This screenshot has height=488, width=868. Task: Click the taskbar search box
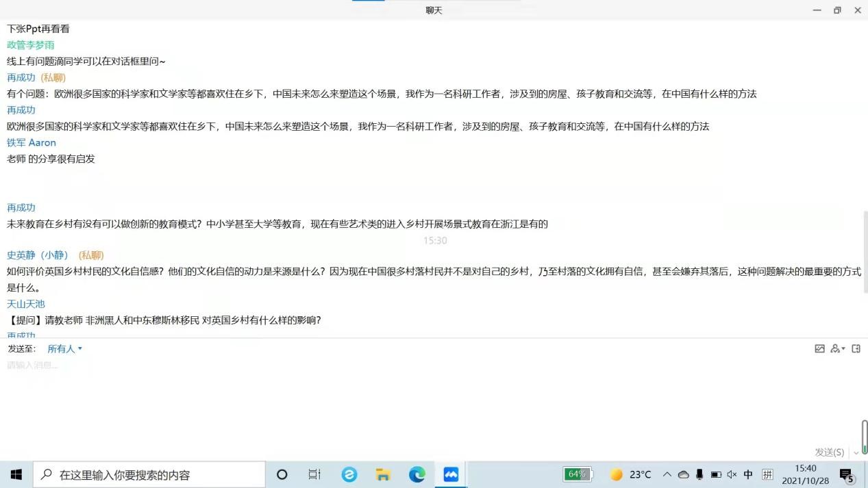point(149,474)
